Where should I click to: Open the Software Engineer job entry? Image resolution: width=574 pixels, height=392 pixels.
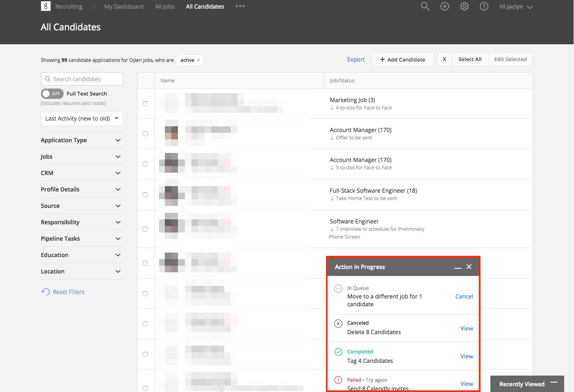click(354, 221)
